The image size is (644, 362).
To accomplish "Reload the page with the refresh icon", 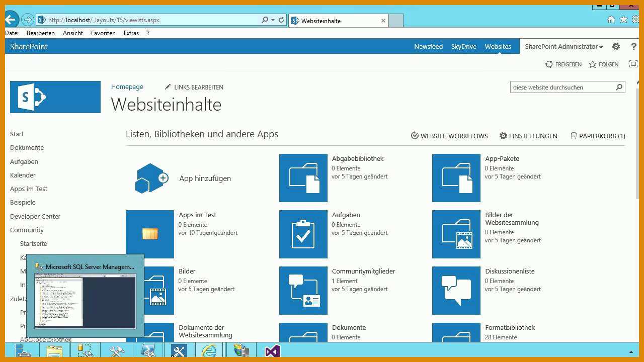I will [x=281, y=20].
